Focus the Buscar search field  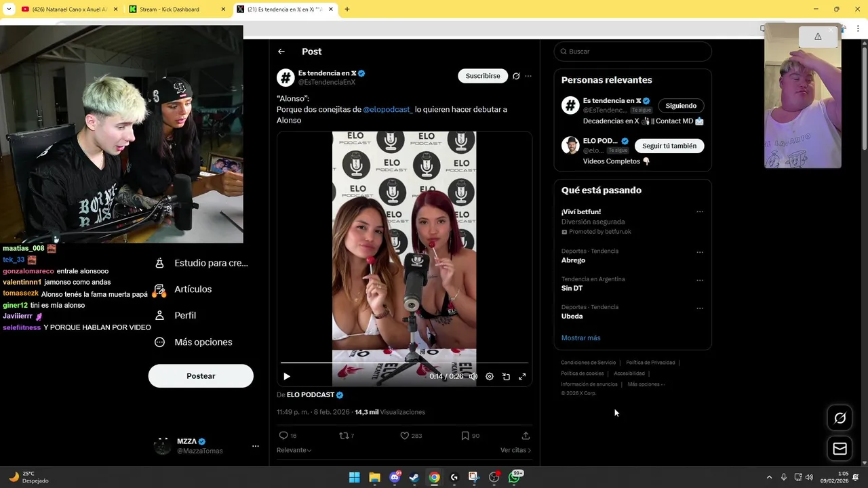633,52
